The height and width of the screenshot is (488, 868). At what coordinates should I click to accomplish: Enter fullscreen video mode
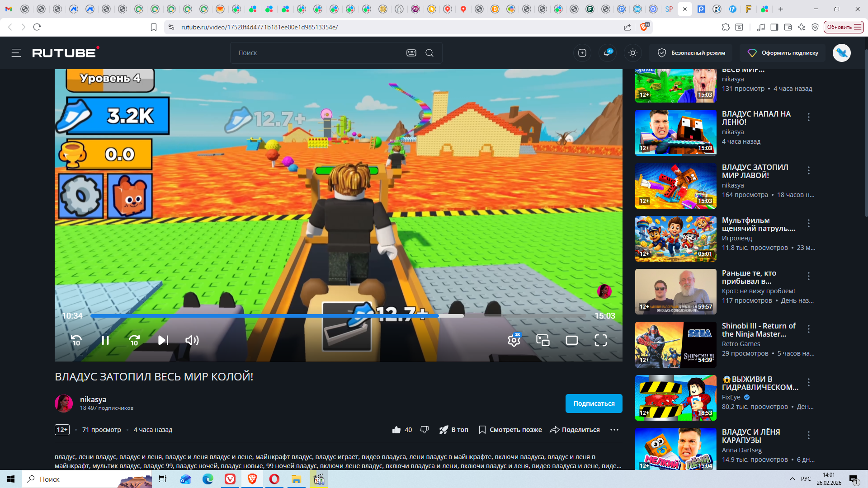pyautogui.click(x=600, y=340)
